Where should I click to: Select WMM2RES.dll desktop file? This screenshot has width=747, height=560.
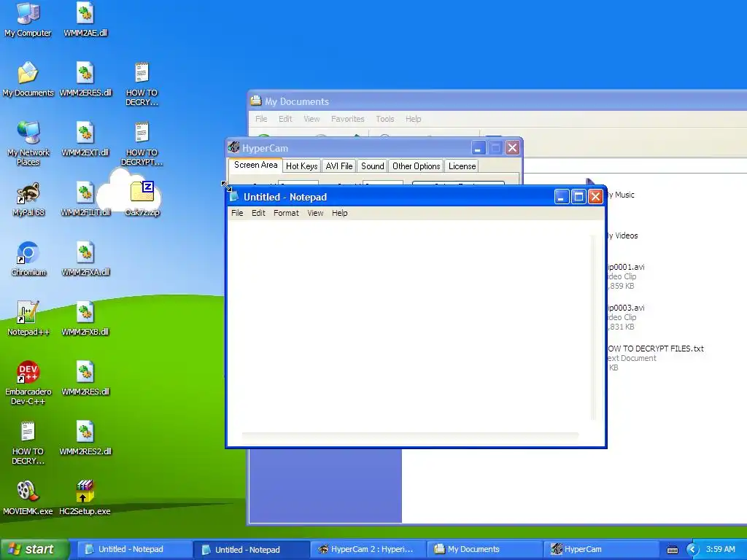pos(85,378)
